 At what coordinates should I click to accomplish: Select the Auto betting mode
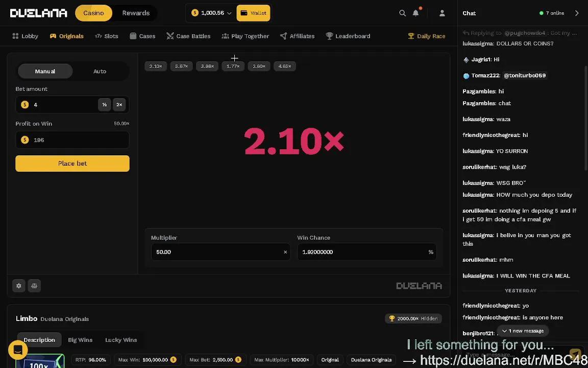(100, 72)
